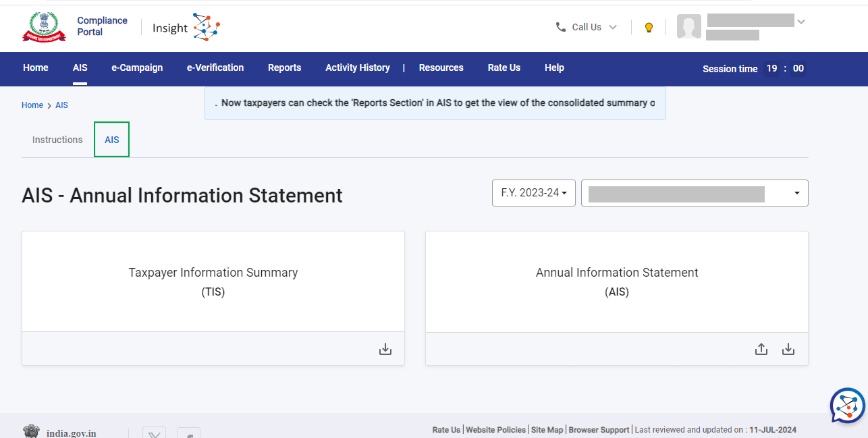Select AIS in the navigation bar
This screenshot has width=868, height=438.
(x=80, y=67)
